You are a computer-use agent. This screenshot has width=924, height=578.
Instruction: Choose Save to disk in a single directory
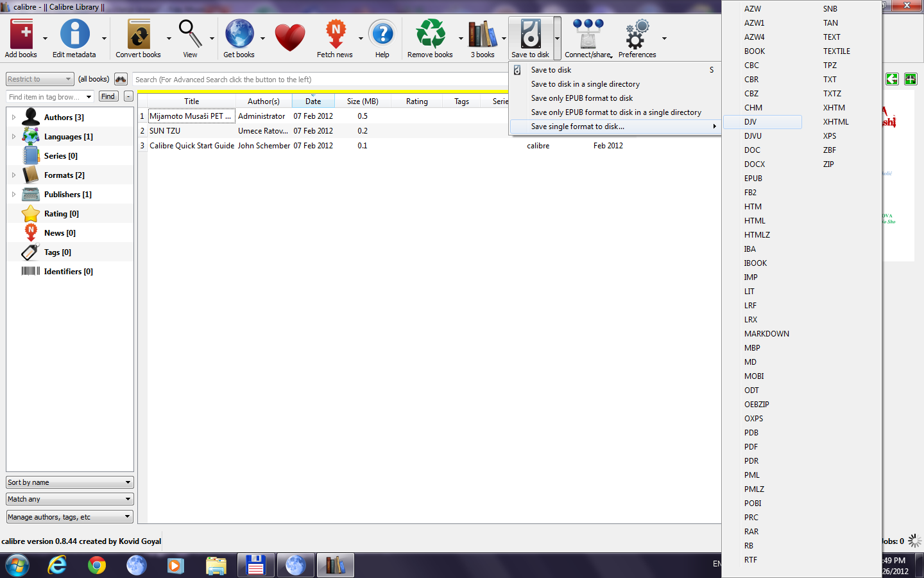(615, 84)
